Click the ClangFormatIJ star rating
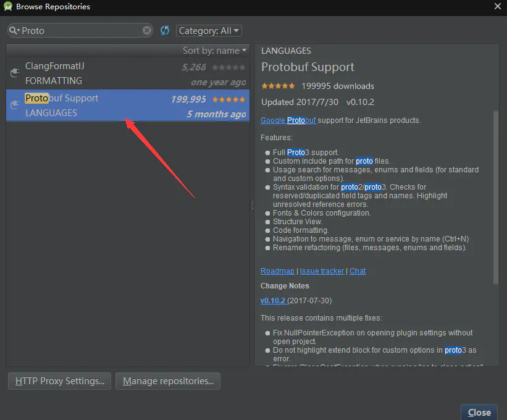 pos(228,67)
